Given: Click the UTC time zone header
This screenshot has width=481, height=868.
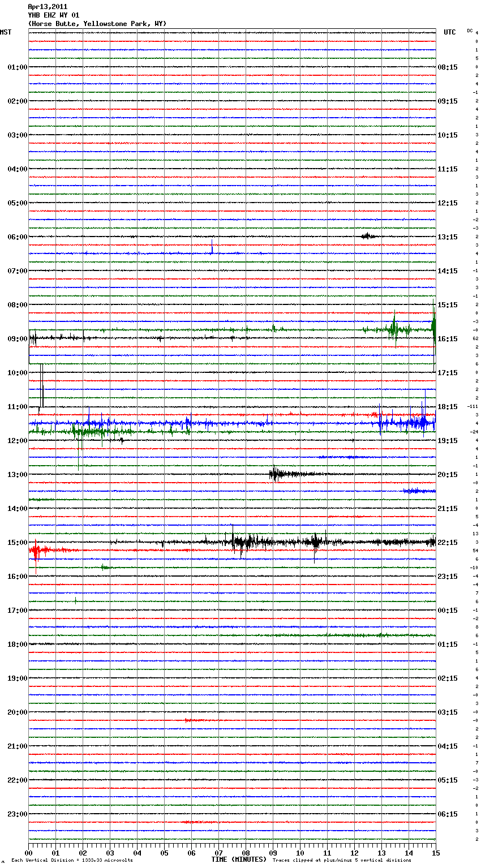Looking at the screenshot, I should (x=450, y=32).
